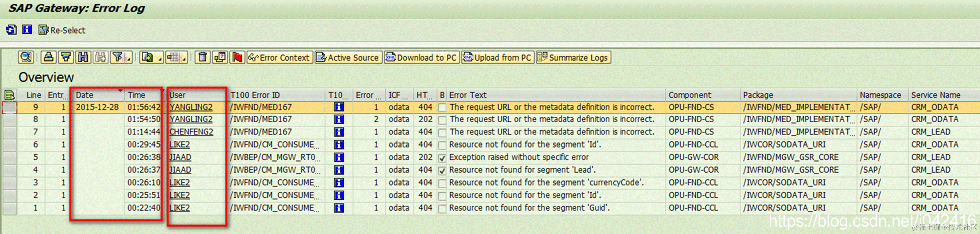
Task: Open Error Context
Action: tap(280, 58)
